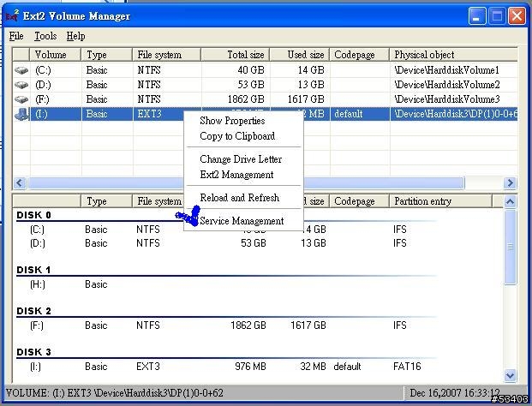Click Partition entry column header
The width and height of the screenshot is (532, 406).
[x=440, y=201]
